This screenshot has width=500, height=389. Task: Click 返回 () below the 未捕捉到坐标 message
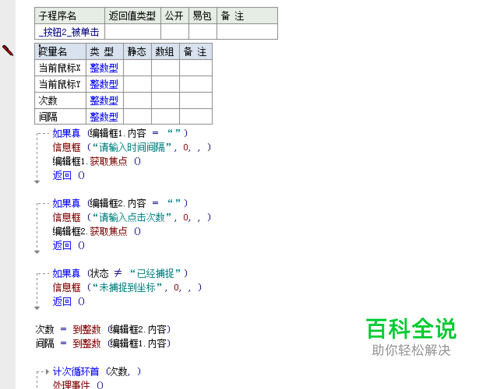[x=69, y=301]
